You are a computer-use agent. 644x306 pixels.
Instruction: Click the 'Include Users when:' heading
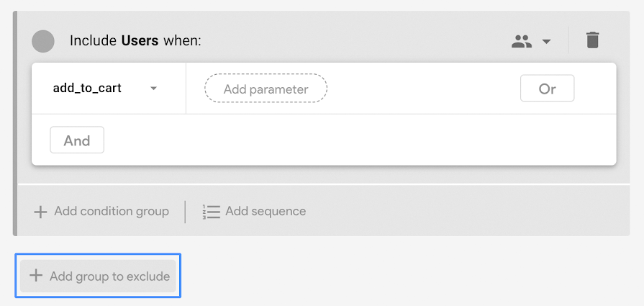[x=135, y=41]
